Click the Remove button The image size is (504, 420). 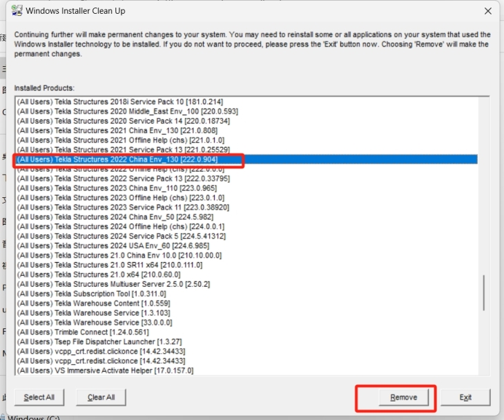click(403, 397)
